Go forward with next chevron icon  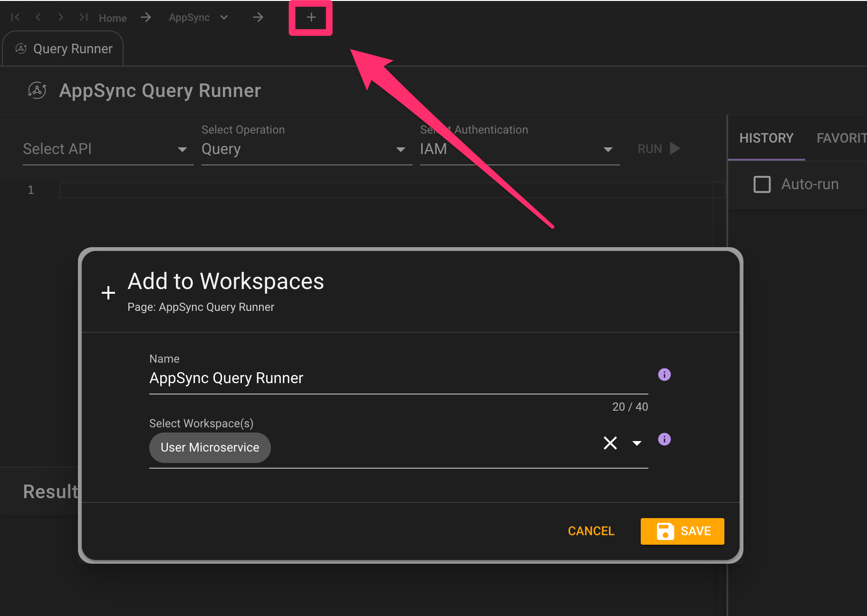(60, 18)
